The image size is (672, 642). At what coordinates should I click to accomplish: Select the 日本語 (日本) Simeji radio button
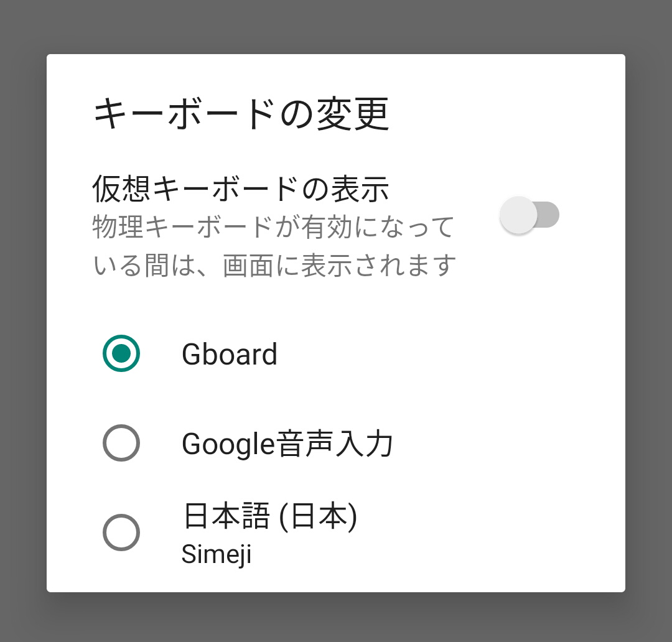tap(121, 533)
